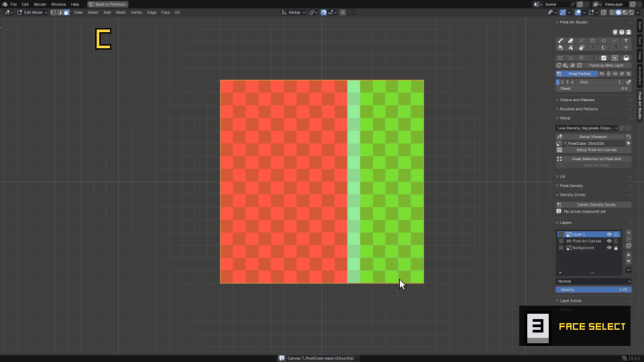The image size is (644, 362).
Task: Click Snap Selection to Pixel Grid
Action: (x=594, y=159)
